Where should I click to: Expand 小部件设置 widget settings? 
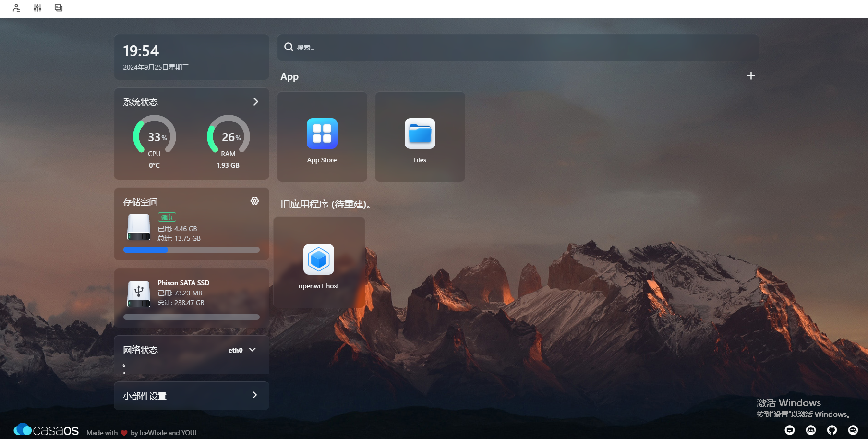click(x=192, y=396)
